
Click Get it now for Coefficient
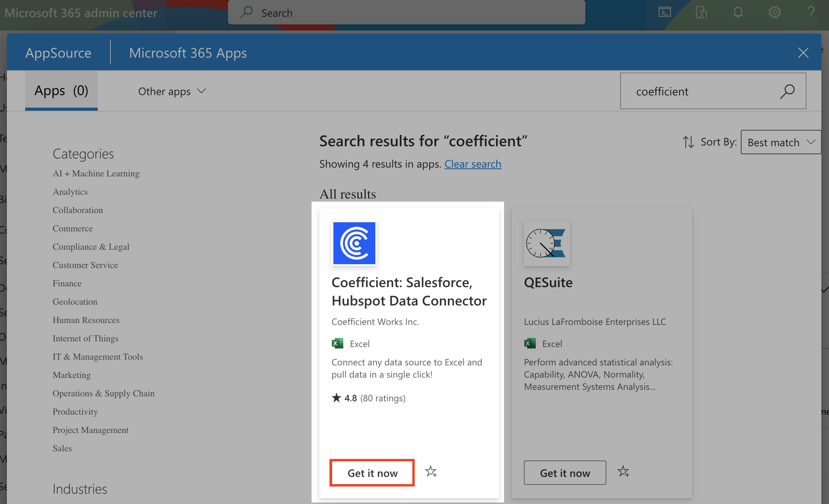372,473
